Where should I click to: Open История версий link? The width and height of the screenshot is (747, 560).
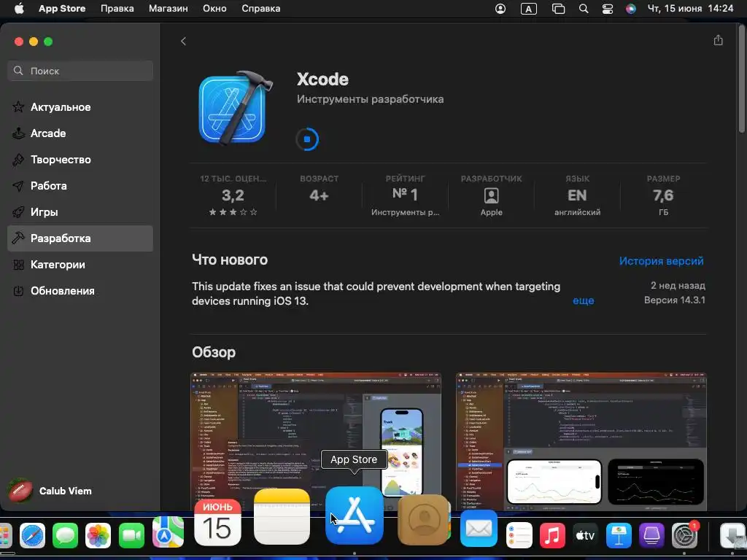tap(661, 260)
